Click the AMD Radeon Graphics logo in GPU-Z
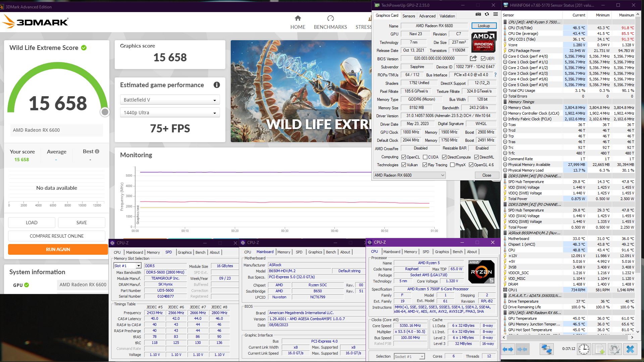Image resolution: width=644 pixels, height=362 pixels. pos(483,42)
